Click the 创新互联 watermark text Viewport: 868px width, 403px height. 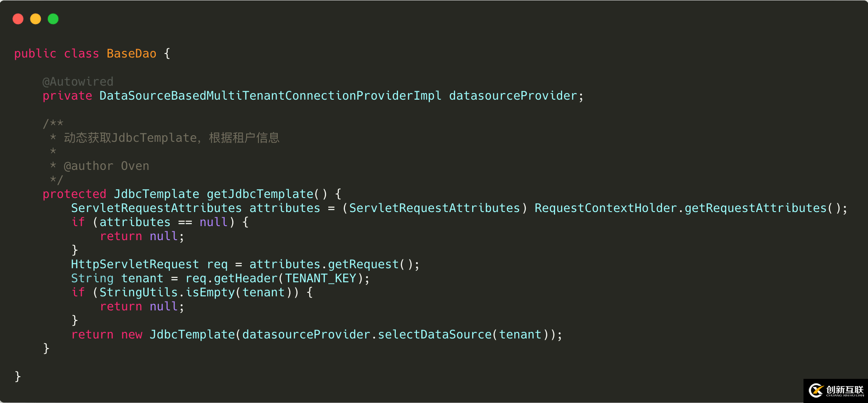845,390
